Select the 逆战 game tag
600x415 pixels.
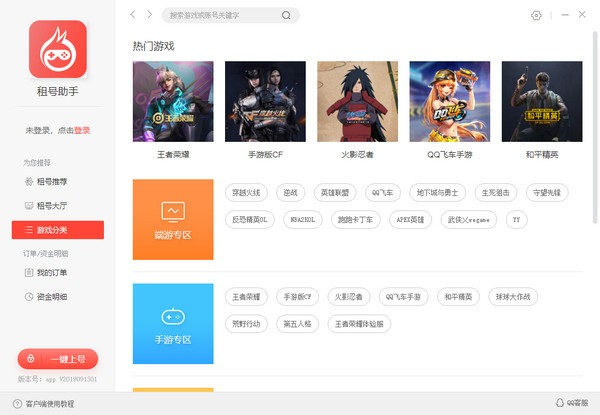[290, 192]
